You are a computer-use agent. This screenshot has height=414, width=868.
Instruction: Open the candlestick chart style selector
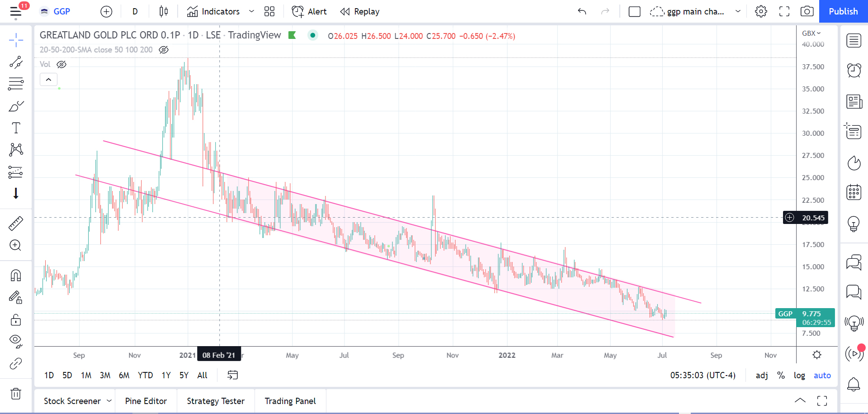pyautogui.click(x=164, y=12)
